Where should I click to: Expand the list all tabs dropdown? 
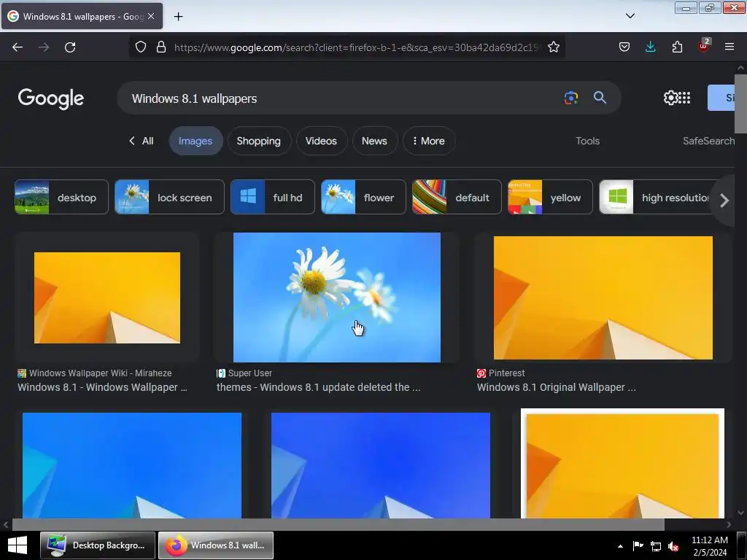(630, 16)
